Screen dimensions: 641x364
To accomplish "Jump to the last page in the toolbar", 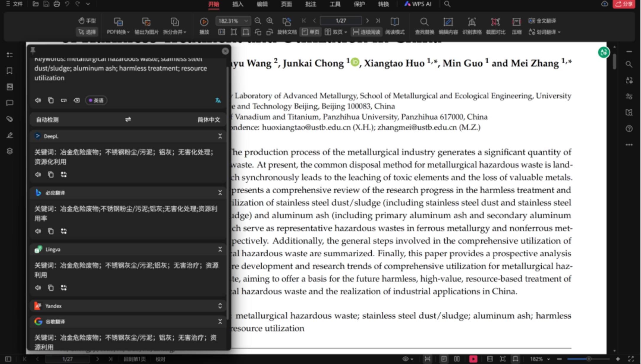I will point(378,21).
